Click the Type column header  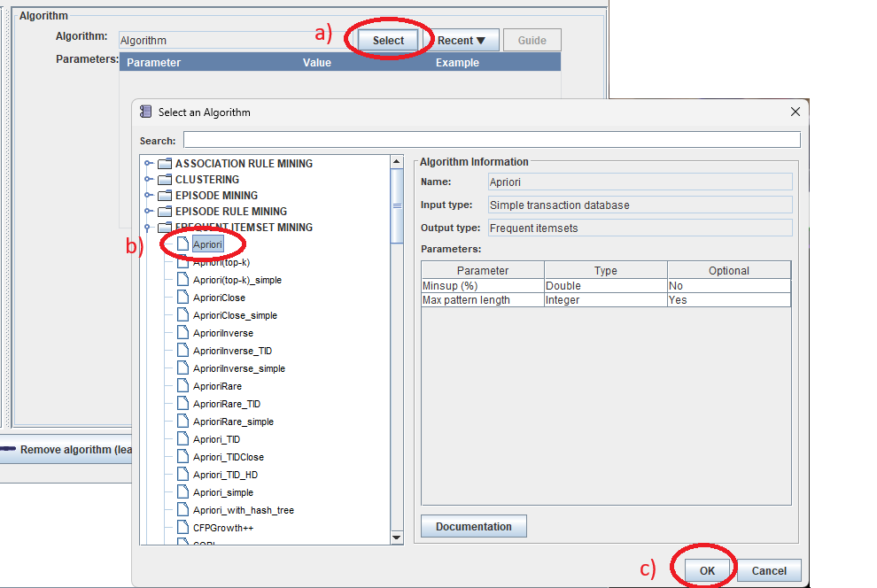click(x=606, y=270)
